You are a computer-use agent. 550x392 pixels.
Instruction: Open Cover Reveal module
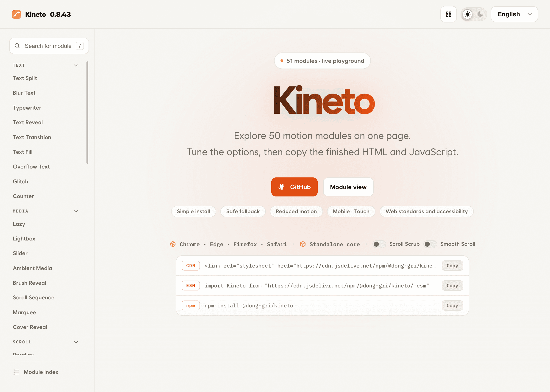point(30,327)
